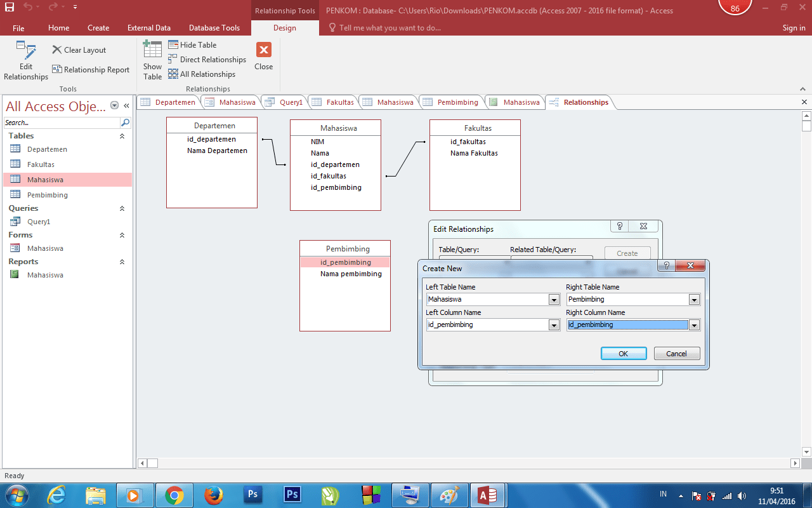Open the Customize Quick Access Toolbar dropdown
Viewport: 812px width, 508px height.
(x=75, y=7)
